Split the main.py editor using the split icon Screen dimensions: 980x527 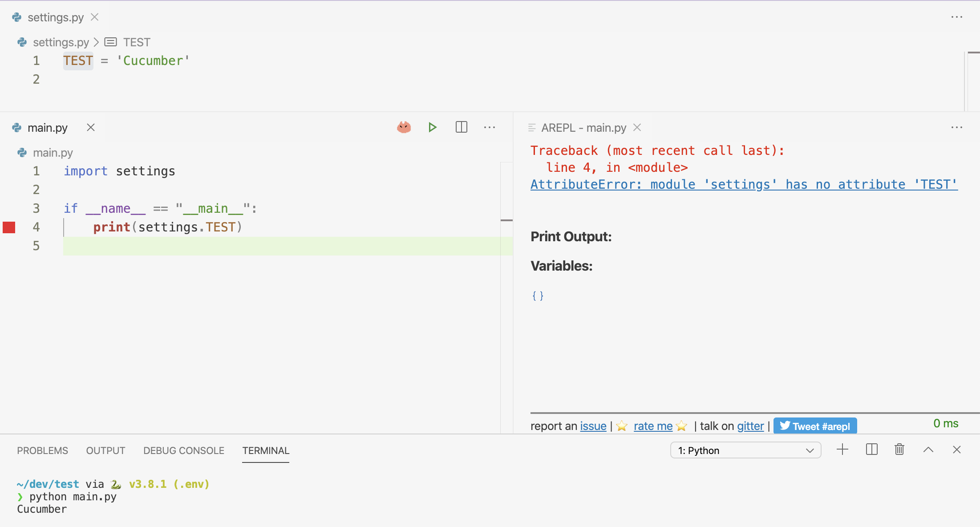pos(461,127)
